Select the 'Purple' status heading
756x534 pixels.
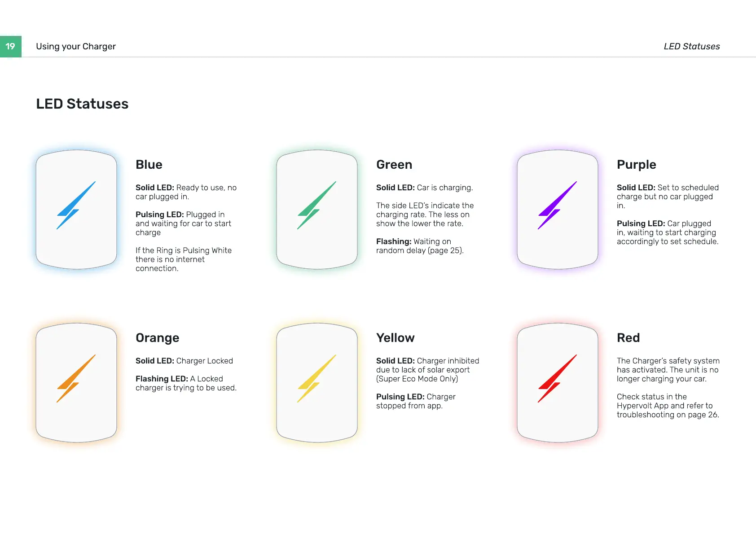[x=636, y=164]
